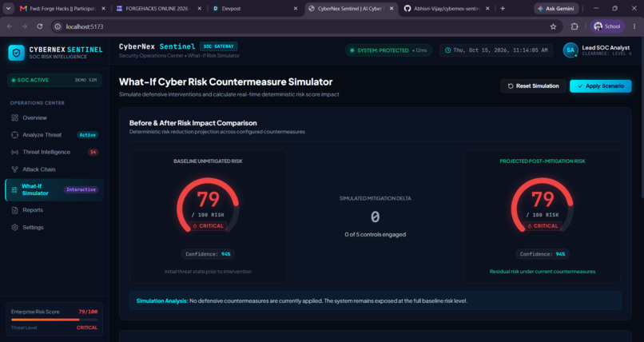644x342 pixels.
Task: Close the CyberNex Sentinel tab
Action: [392, 9]
